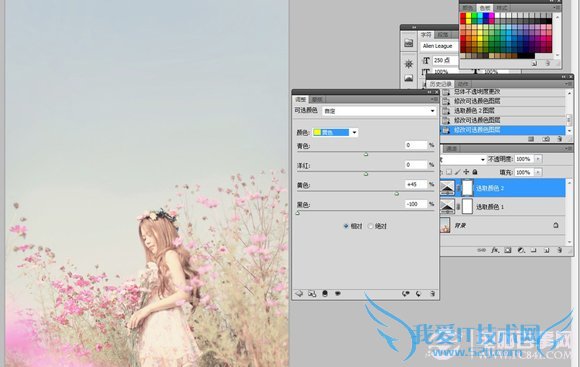
Task: Open Alien League font family dropdown
Action: pyautogui.click(x=439, y=46)
